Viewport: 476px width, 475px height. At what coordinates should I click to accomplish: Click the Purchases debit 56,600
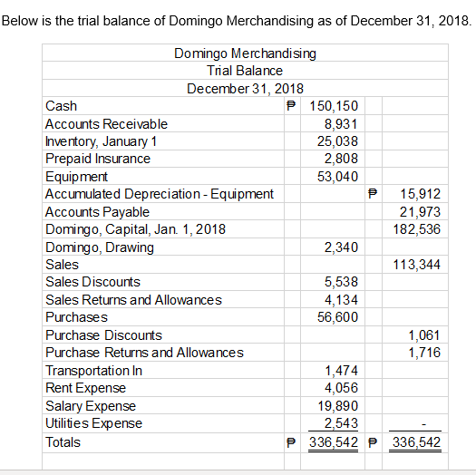337,317
